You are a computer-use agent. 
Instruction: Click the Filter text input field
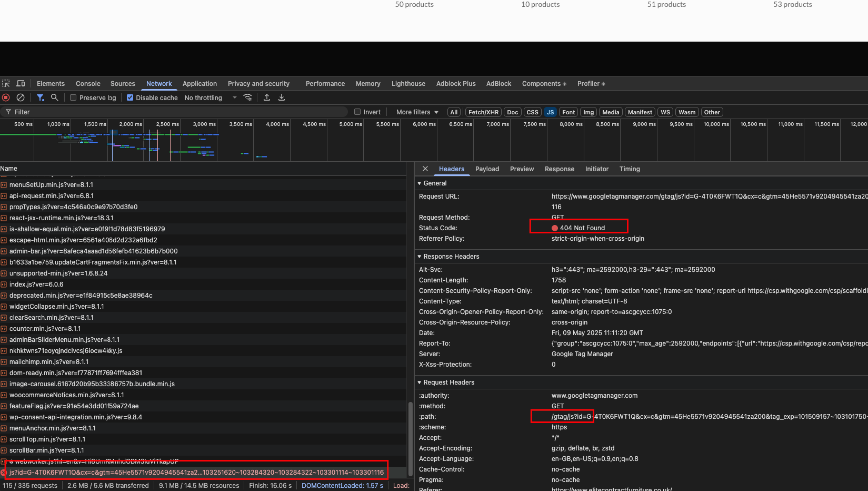point(174,112)
